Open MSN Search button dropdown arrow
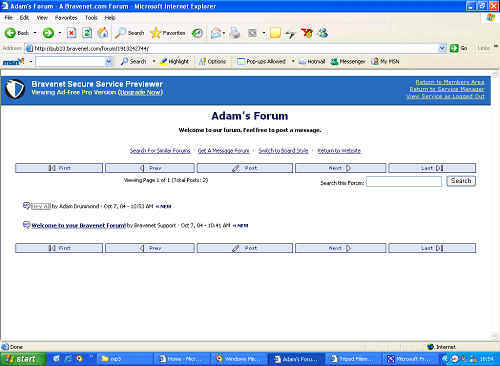 pyautogui.click(x=154, y=61)
